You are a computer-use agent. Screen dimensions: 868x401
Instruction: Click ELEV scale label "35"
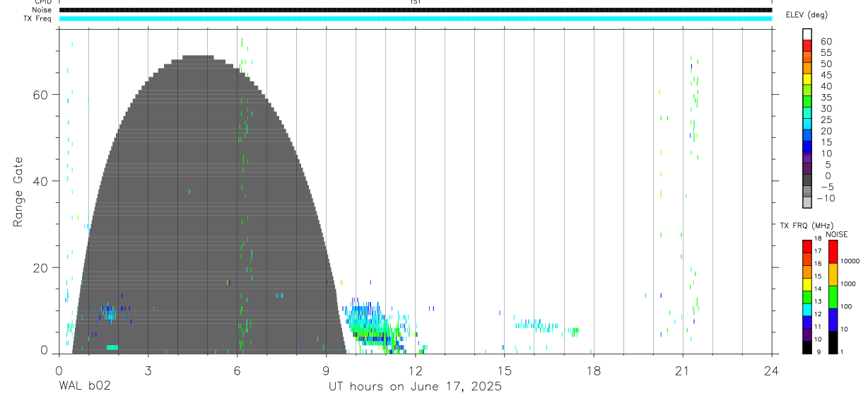click(x=826, y=98)
